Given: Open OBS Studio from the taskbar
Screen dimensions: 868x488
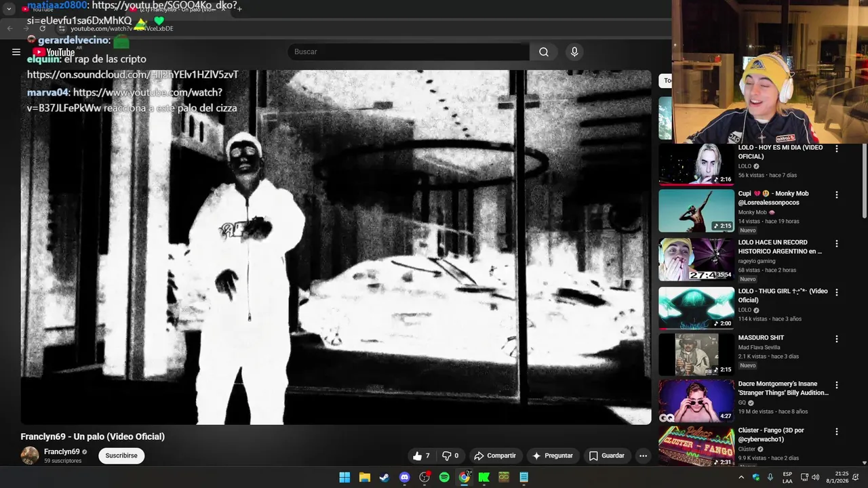Looking at the screenshot, I should click(x=425, y=477).
